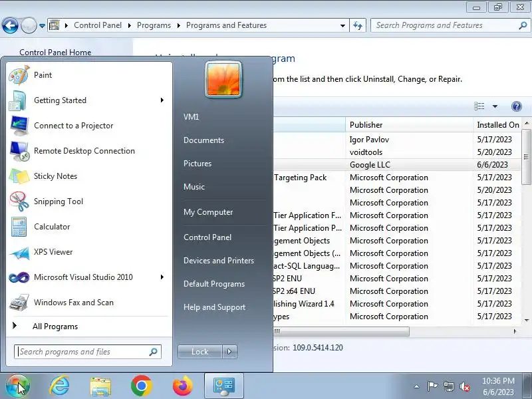This screenshot has width=532, height=399.
Task: Open Music from Start menu
Action: click(194, 187)
